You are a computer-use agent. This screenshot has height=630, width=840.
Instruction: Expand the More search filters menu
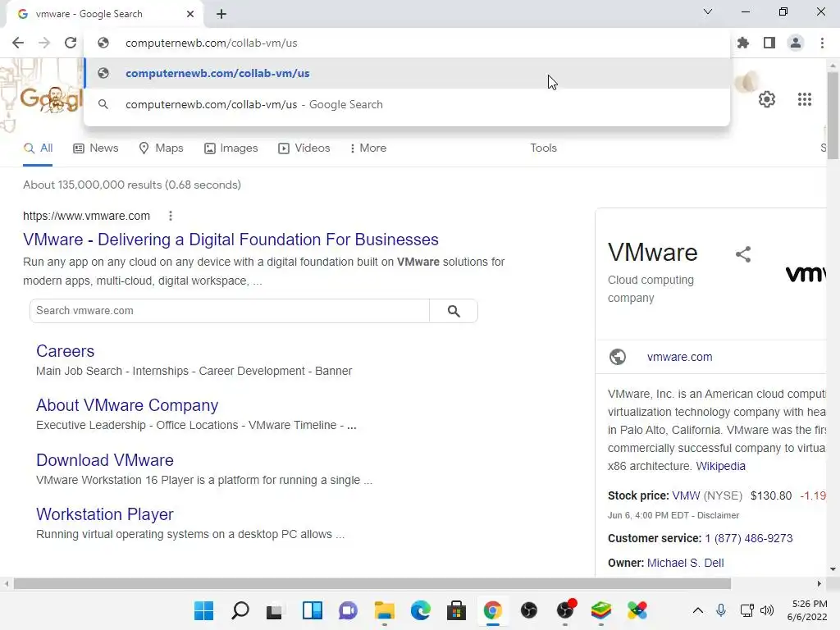367,148
